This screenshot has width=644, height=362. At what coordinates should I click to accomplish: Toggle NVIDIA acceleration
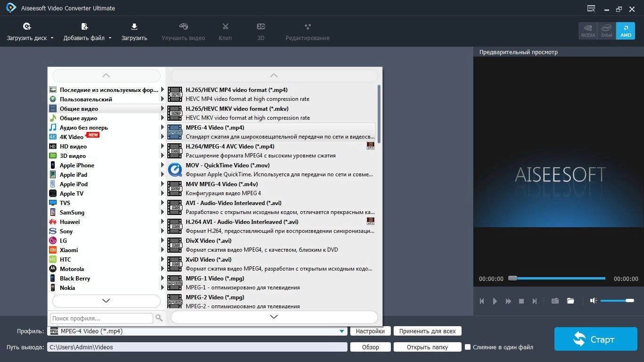pyautogui.click(x=588, y=31)
